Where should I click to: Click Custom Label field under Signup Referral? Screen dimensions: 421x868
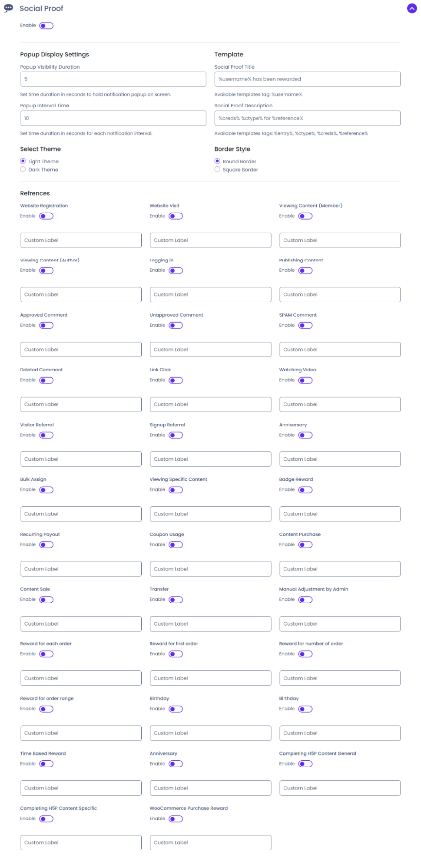pos(210,459)
